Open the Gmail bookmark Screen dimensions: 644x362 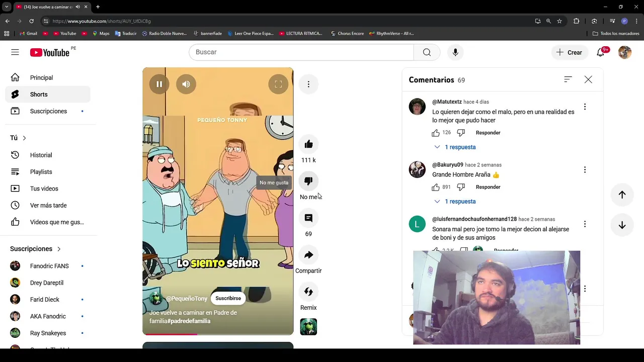click(28, 34)
